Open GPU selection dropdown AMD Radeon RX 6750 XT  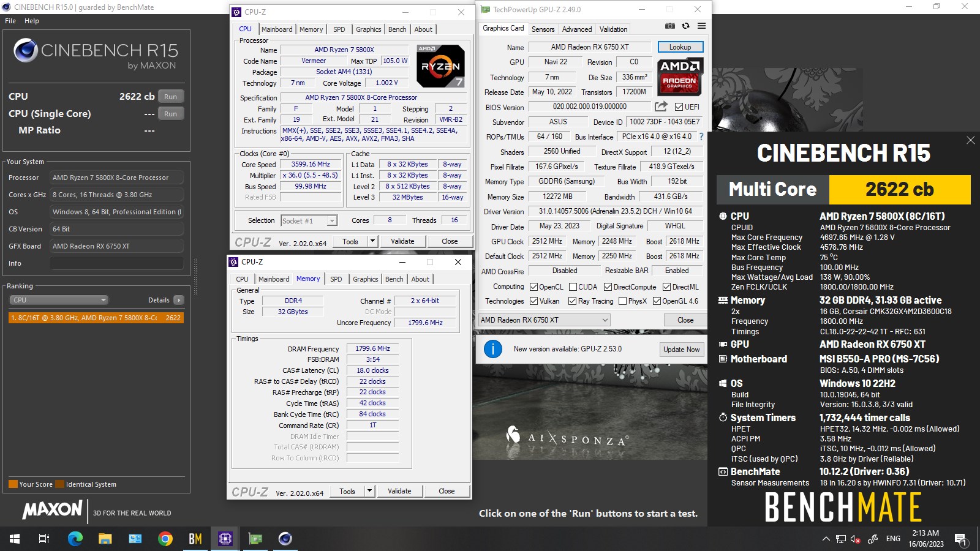545,320
